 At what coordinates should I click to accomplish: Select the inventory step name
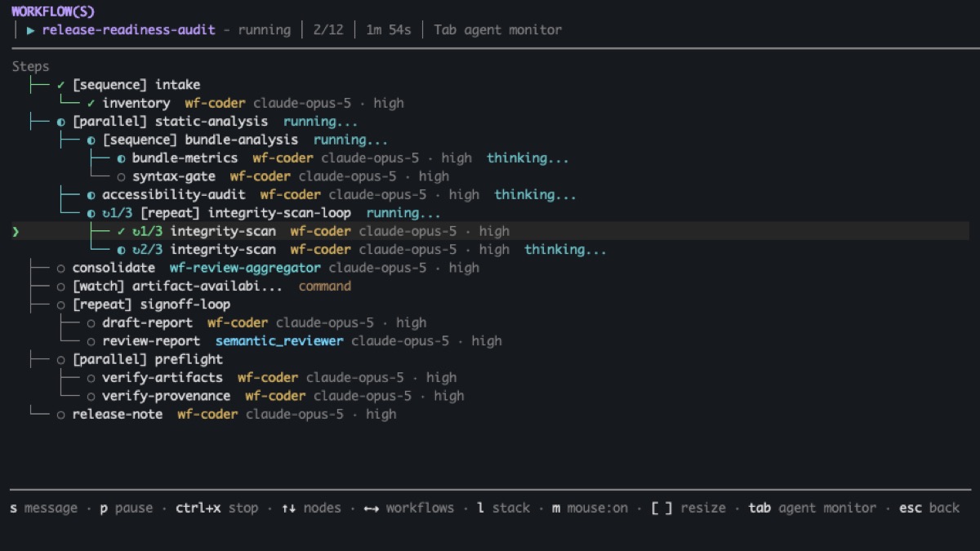136,103
